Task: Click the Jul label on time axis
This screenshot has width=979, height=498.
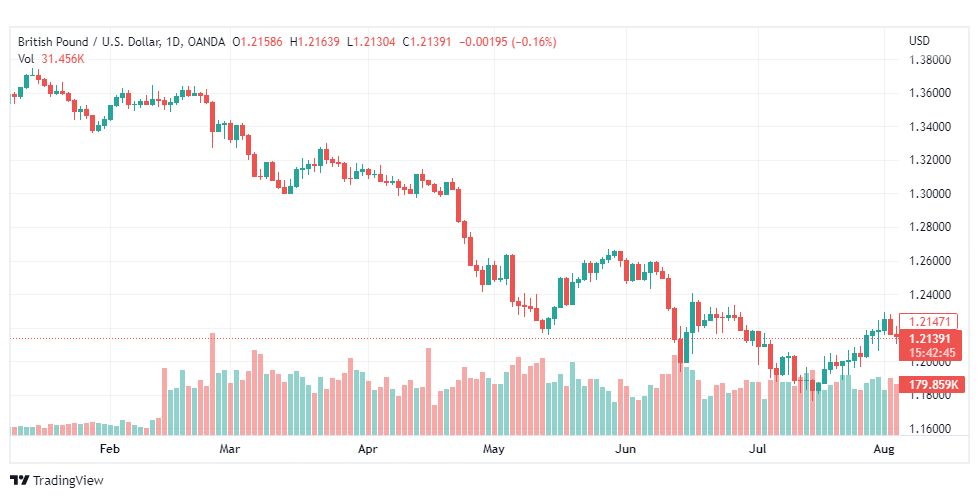Action: [x=757, y=449]
